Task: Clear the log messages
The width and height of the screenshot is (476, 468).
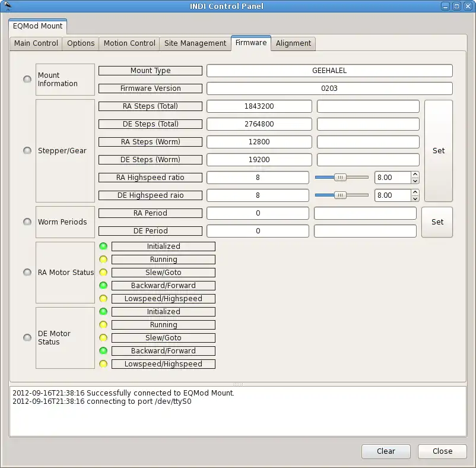Action: tap(386, 451)
